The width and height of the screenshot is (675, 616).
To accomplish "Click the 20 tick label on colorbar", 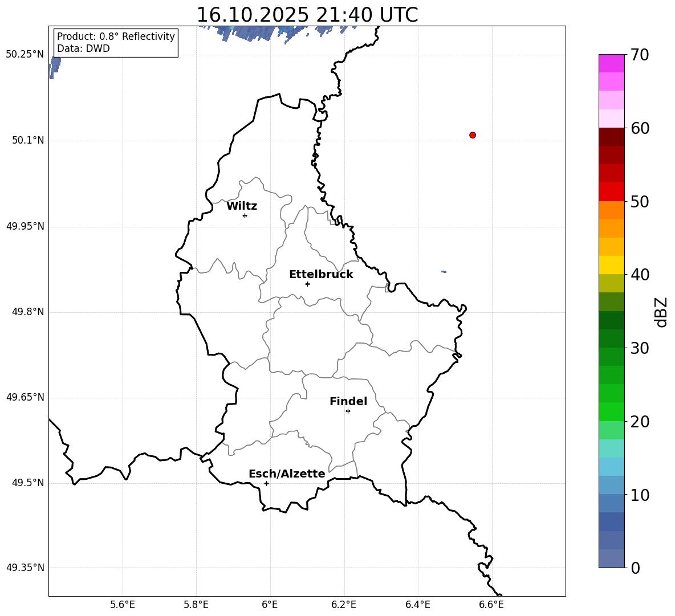I will 640,422.
